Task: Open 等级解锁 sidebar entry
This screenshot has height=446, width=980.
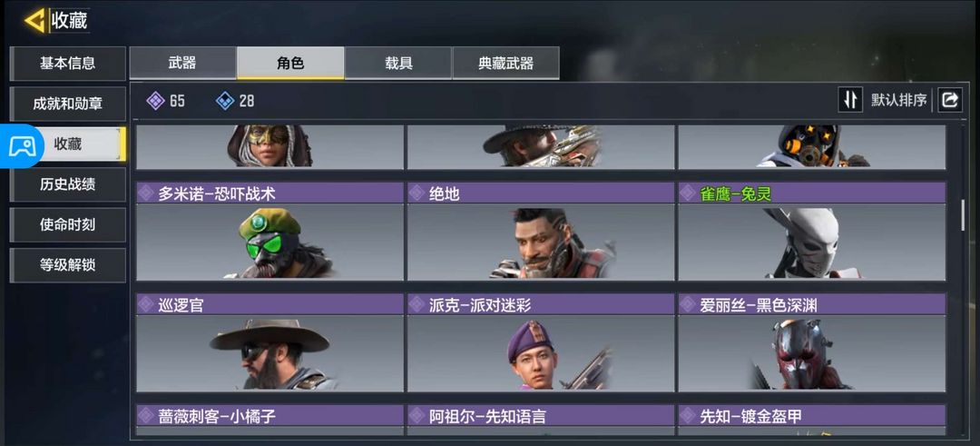Action: click(67, 265)
